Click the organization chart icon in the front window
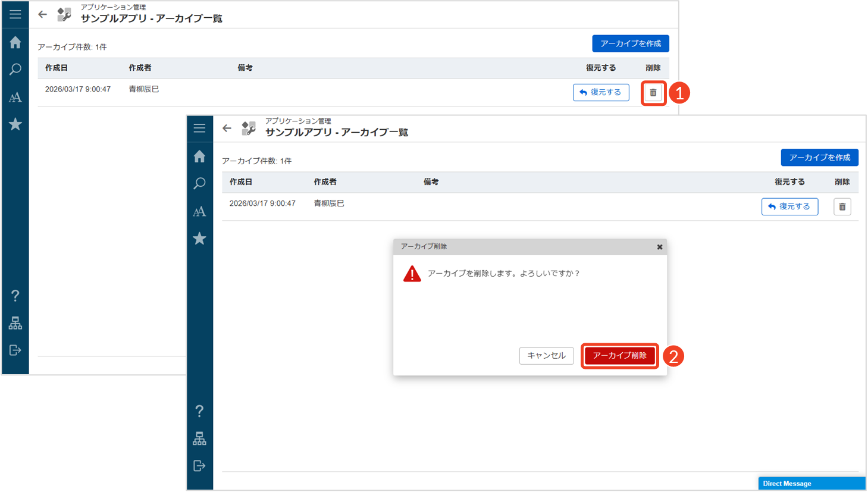 (x=199, y=439)
